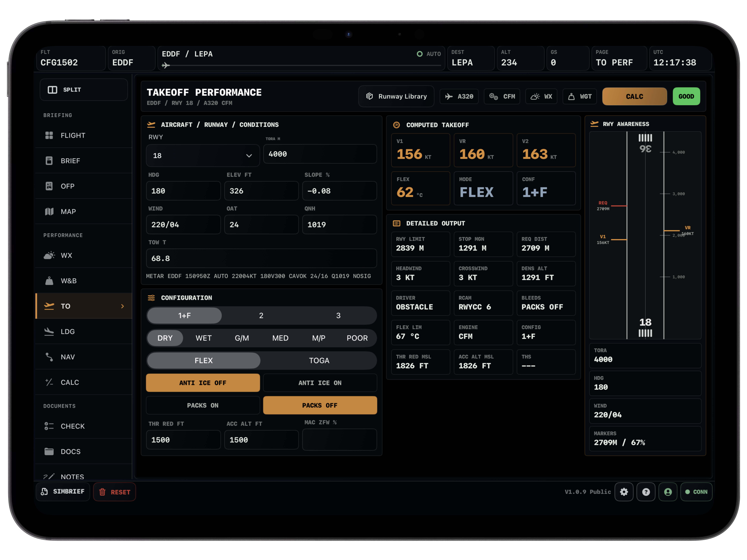Select FLEX thrust mode
This screenshot has width=747, height=560.
[x=204, y=361]
